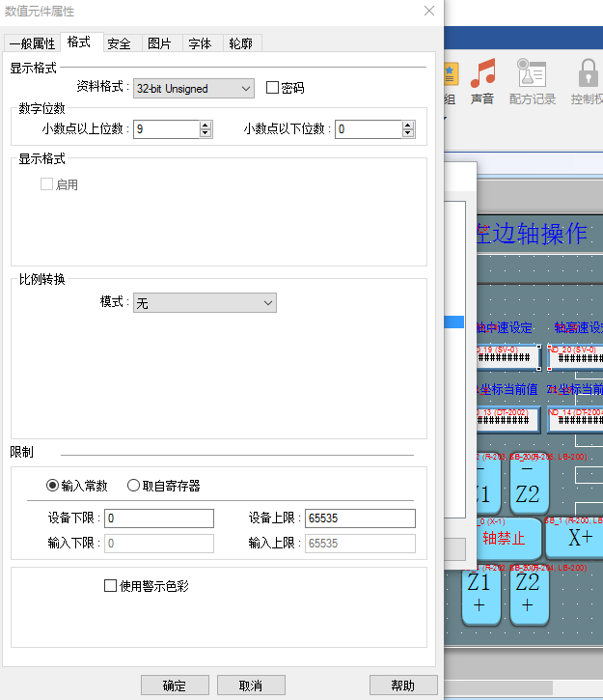Screen dimensions: 603x700
Task: Check the 使用警示色彩 warning color option
Action: tap(110, 585)
